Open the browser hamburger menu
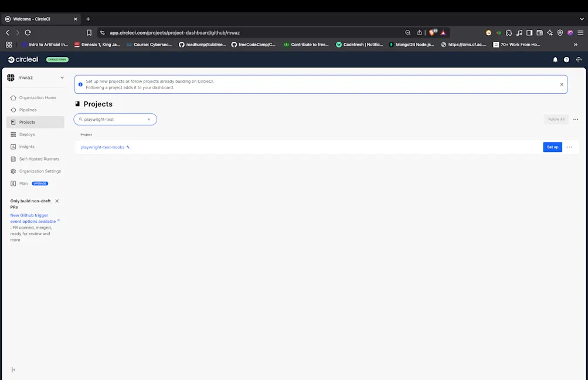The image size is (588, 380). click(580, 33)
